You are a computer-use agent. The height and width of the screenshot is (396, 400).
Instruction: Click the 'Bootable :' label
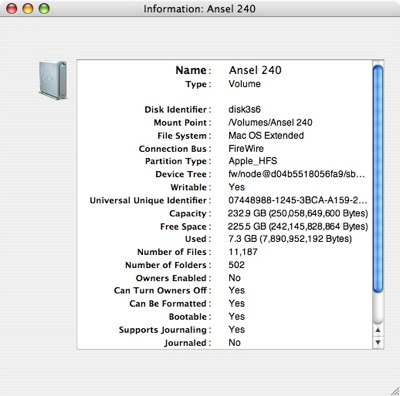pos(190,316)
